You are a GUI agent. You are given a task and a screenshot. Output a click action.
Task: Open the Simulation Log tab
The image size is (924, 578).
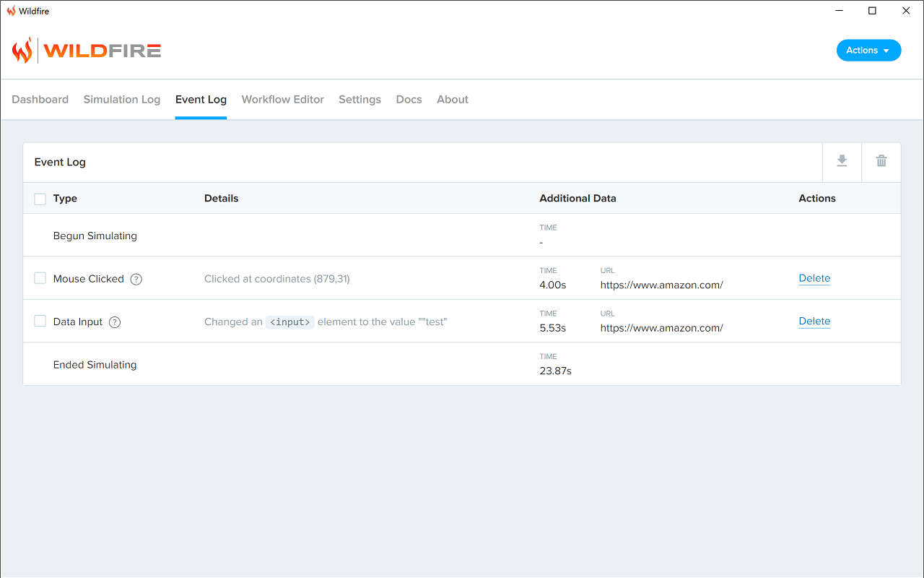tap(122, 100)
